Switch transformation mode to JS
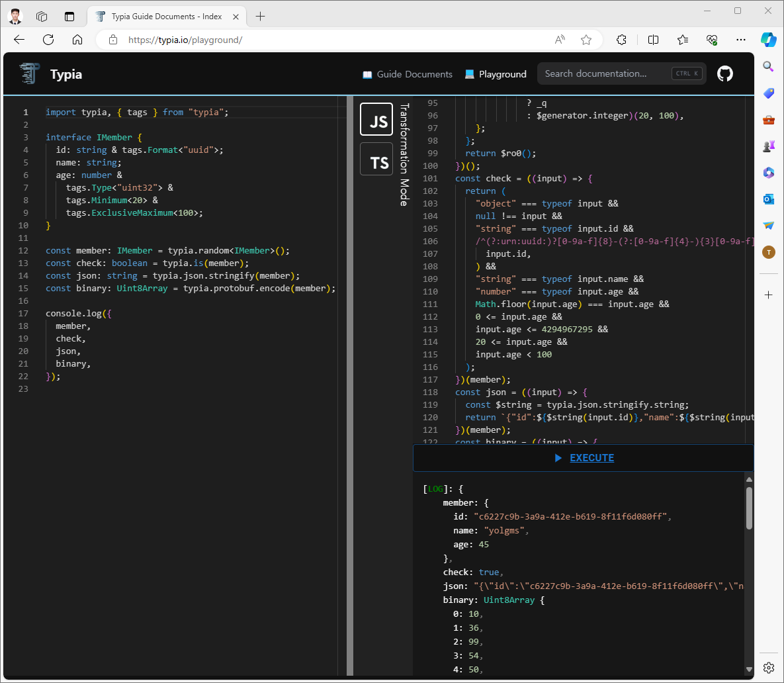 (x=376, y=120)
